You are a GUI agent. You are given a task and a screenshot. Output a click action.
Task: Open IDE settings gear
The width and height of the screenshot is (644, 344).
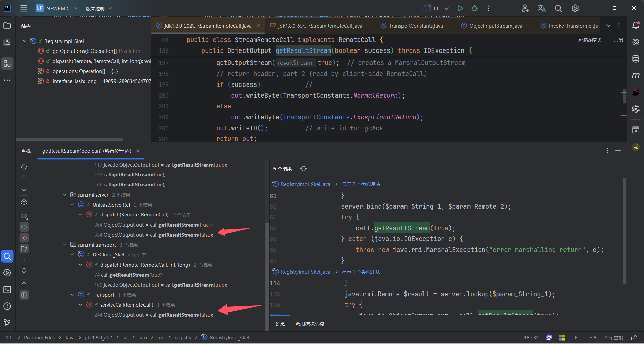click(x=575, y=8)
